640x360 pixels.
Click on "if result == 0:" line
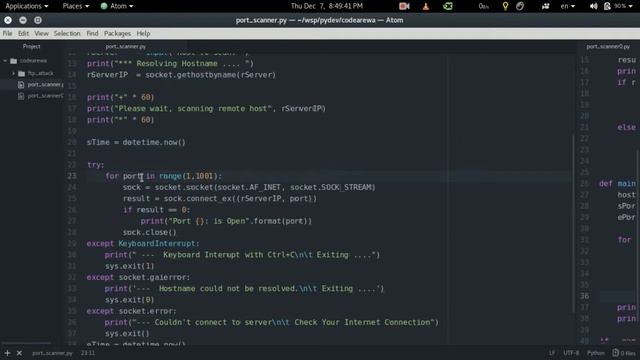(156, 210)
